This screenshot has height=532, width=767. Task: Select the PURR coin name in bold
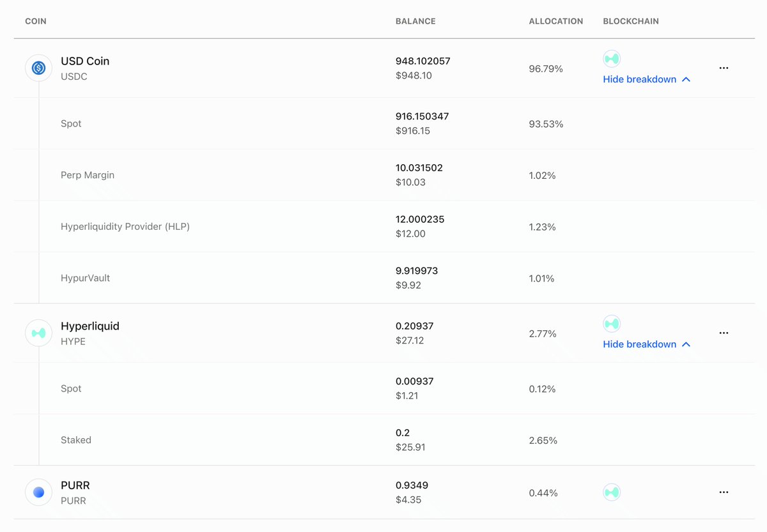pyautogui.click(x=75, y=485)
